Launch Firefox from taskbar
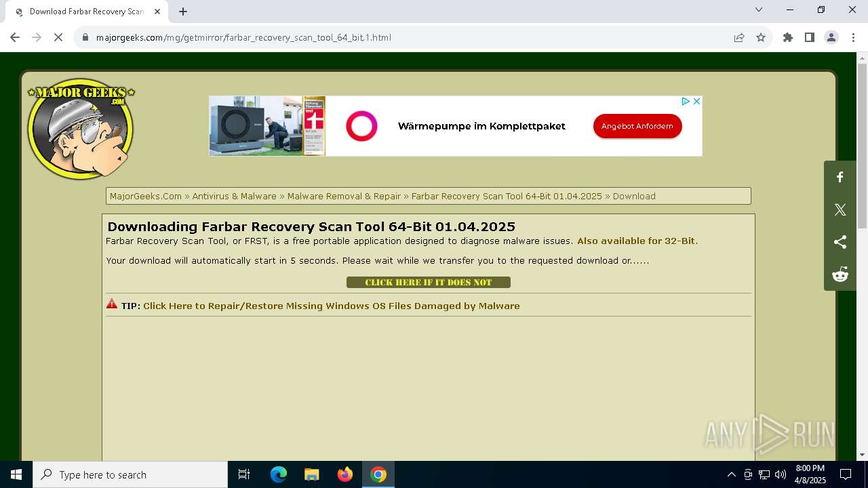 pyautogui.click(x=345, y=474)
